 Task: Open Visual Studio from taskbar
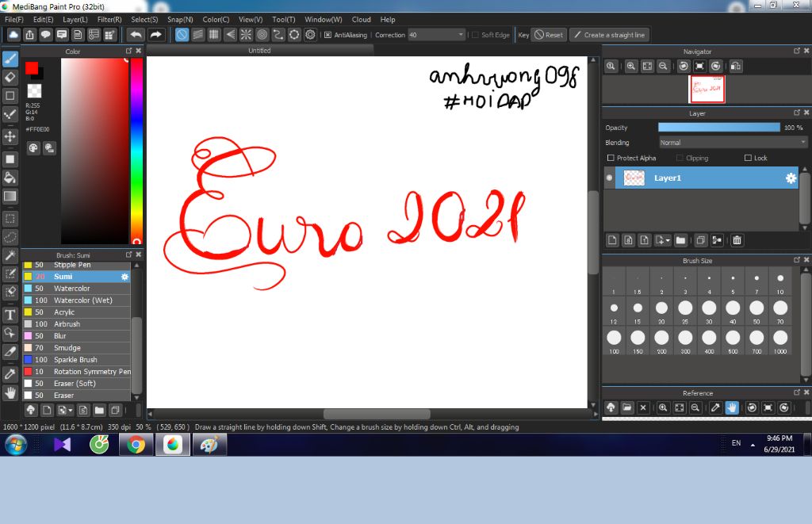tap(62, 445)
